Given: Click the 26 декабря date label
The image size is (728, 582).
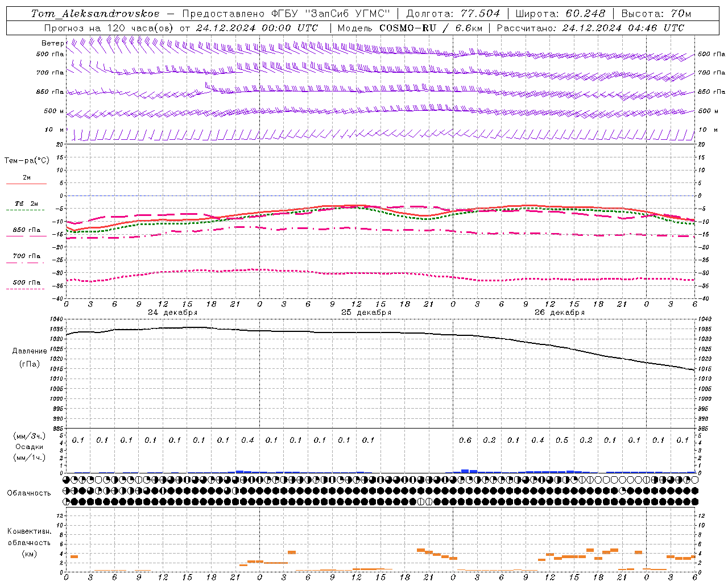Looking at the screenshot, I should 559,313.
